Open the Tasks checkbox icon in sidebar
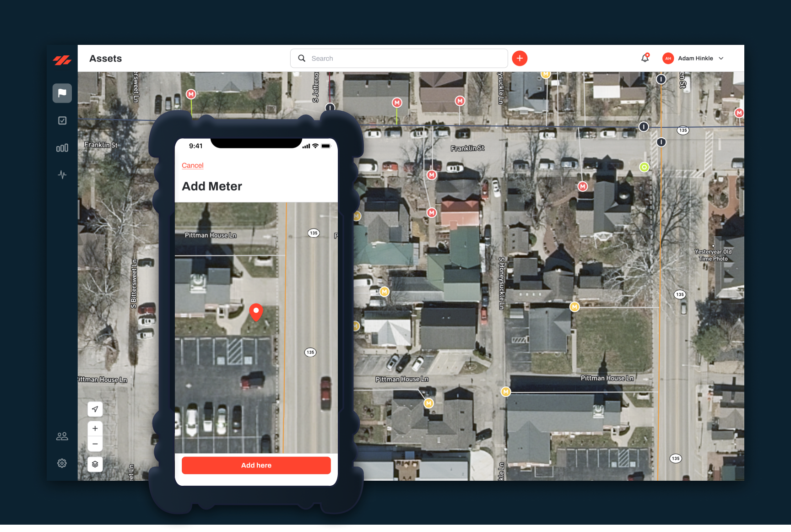 [62, 120]
